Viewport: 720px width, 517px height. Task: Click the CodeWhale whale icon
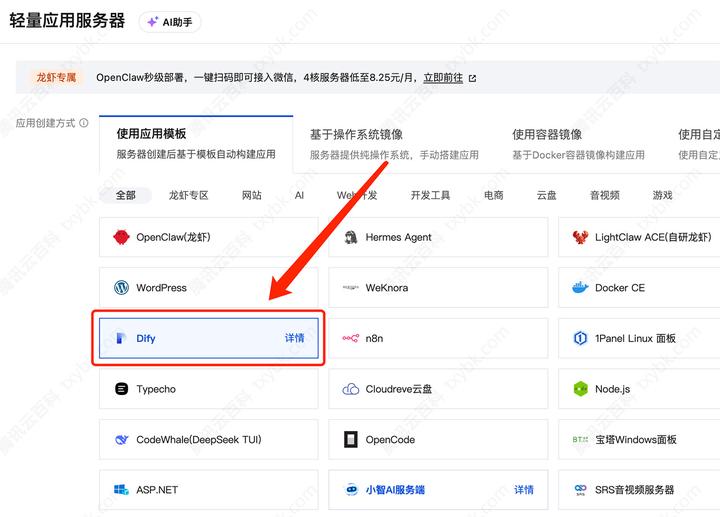pyautogui.click(x=121, y=439)
